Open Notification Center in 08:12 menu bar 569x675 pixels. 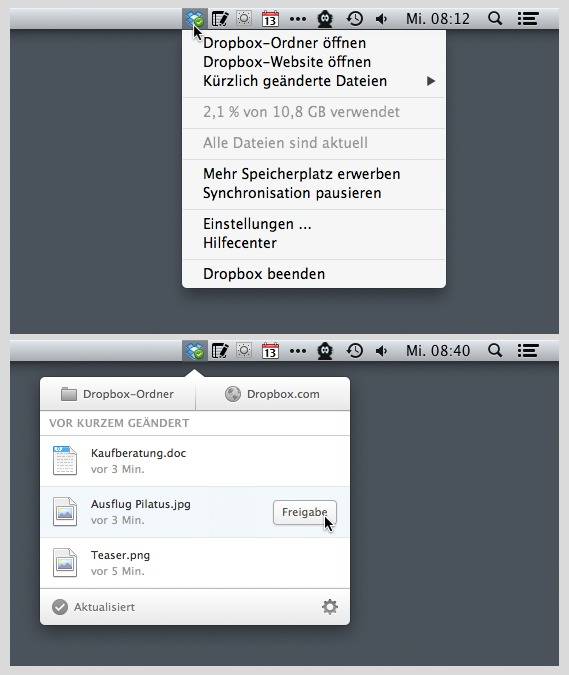pos(528,19)
